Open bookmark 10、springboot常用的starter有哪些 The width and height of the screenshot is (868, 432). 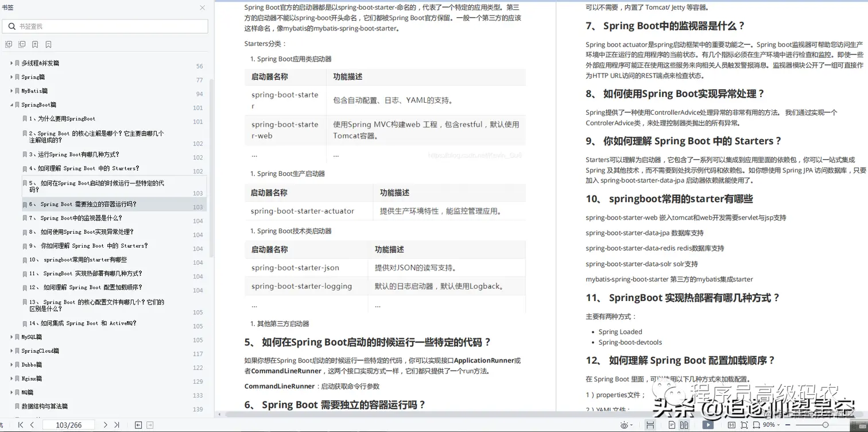coord(78,260)
